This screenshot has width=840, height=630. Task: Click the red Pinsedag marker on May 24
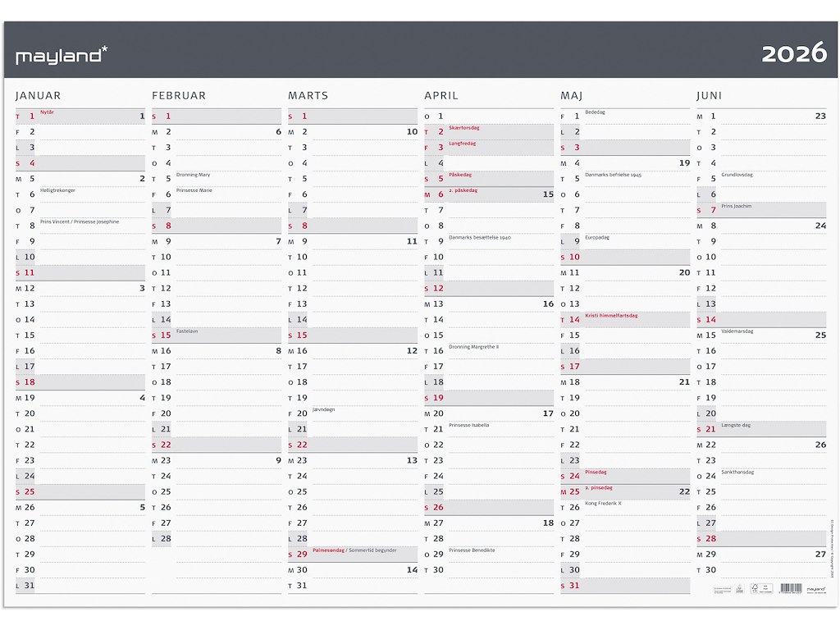click(596, 472)
